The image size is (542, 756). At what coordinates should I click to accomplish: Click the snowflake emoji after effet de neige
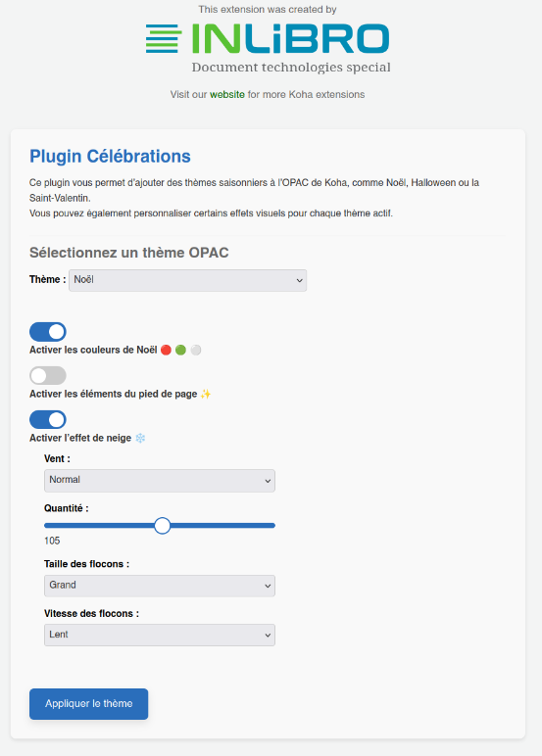coord(140,438)
